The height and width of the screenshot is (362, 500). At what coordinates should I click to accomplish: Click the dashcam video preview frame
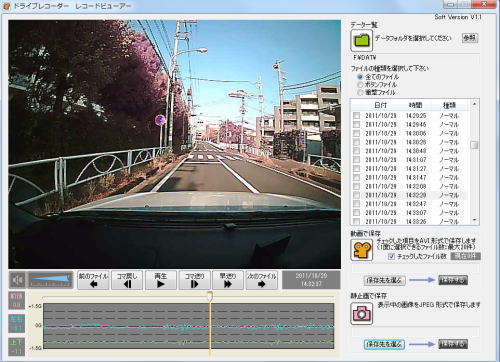(x=175, y=144)
